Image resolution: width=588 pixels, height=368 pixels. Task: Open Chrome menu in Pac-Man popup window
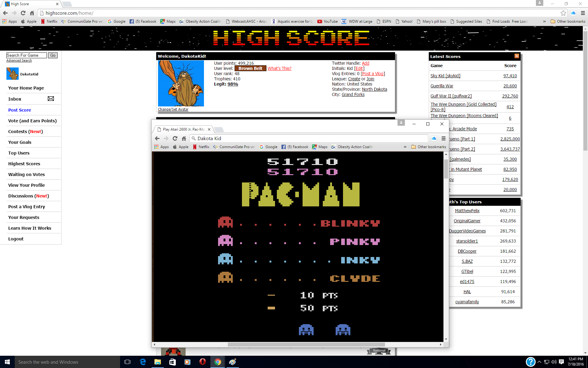pos(443,139)
